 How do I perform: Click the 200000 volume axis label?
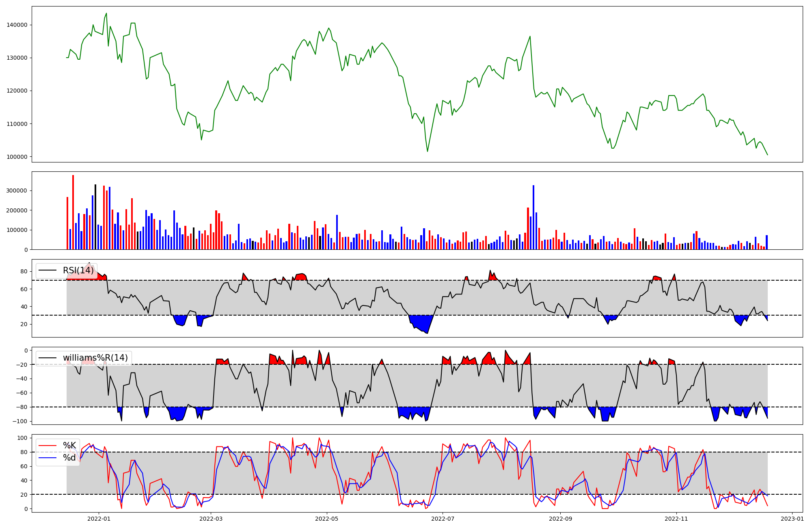[x=17, y=210]
